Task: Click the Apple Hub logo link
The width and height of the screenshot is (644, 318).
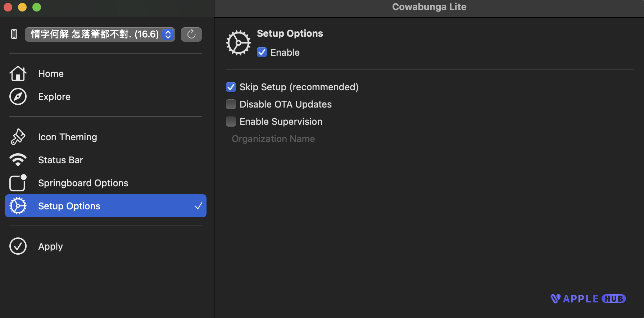Action: 588,299
